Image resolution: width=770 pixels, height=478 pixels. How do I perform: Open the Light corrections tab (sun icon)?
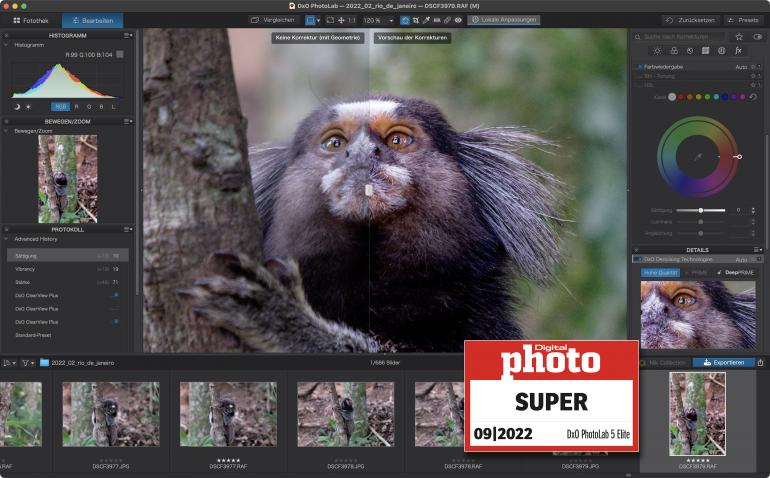tap(657, 51)
